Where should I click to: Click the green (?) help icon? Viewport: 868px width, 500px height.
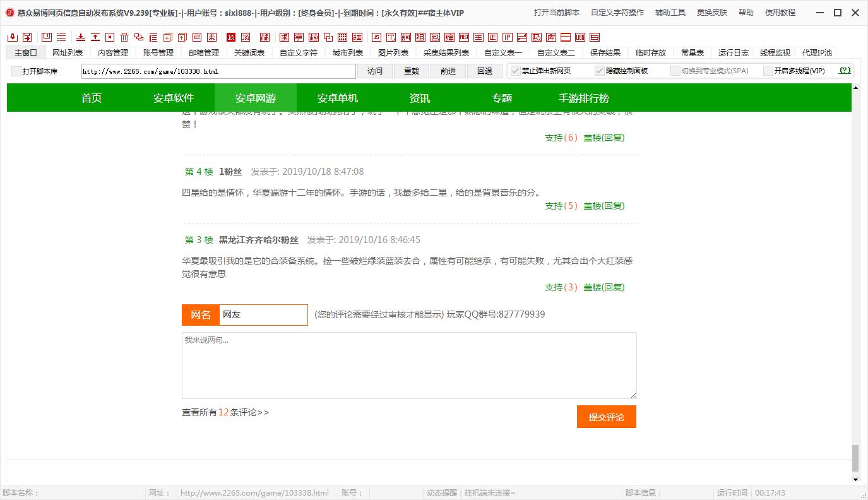pos(845,71)
